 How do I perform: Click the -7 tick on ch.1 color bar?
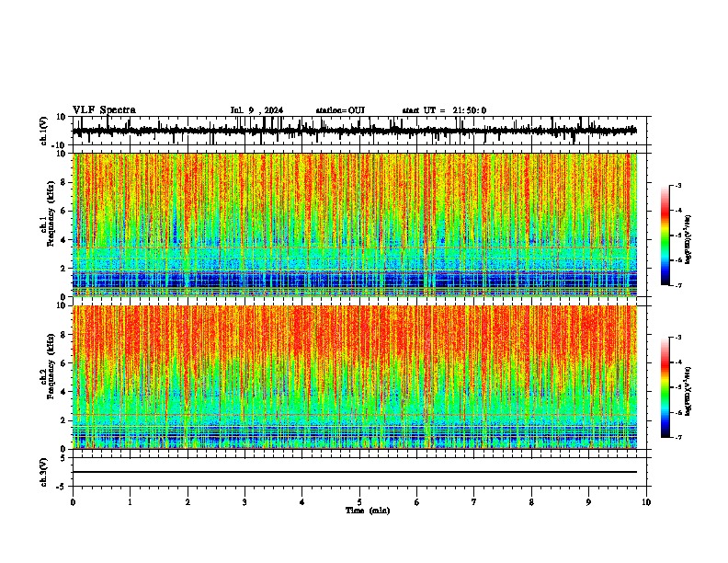pos(678,285)
